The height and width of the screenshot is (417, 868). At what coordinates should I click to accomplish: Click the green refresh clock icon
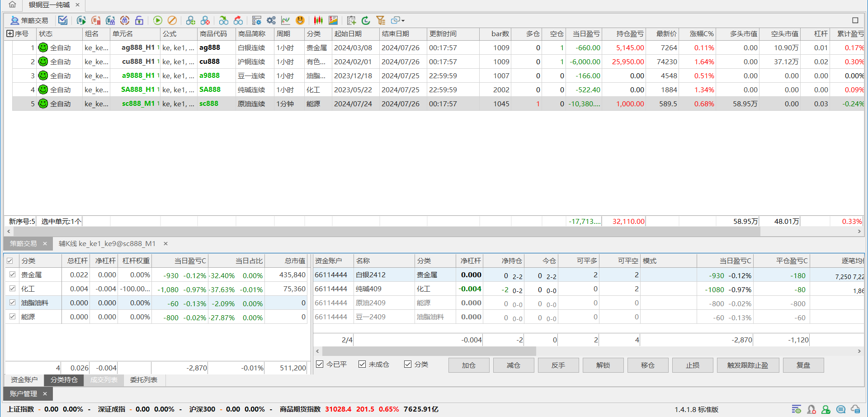[x=366, y=20]
